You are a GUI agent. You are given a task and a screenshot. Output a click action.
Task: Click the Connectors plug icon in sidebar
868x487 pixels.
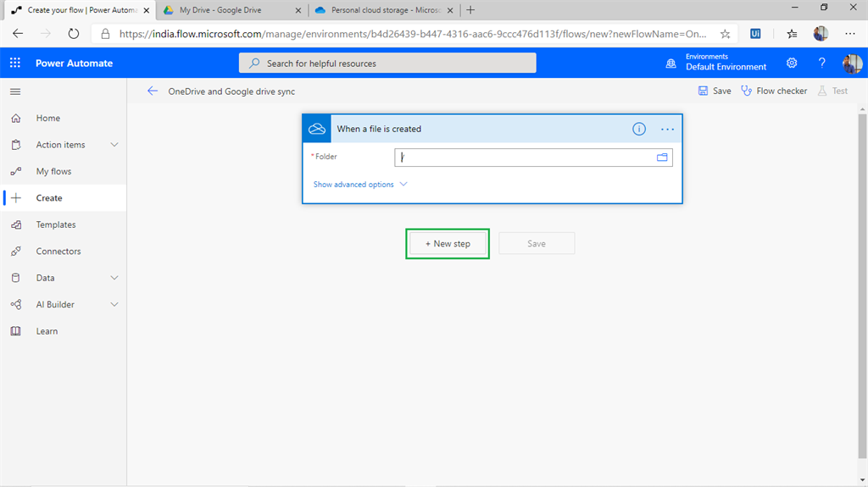16,252
